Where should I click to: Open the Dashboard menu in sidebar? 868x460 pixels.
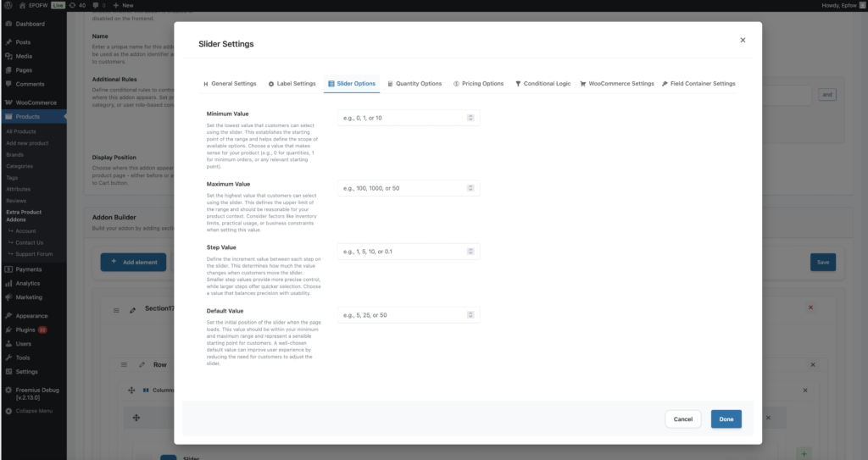click(30, 24)
